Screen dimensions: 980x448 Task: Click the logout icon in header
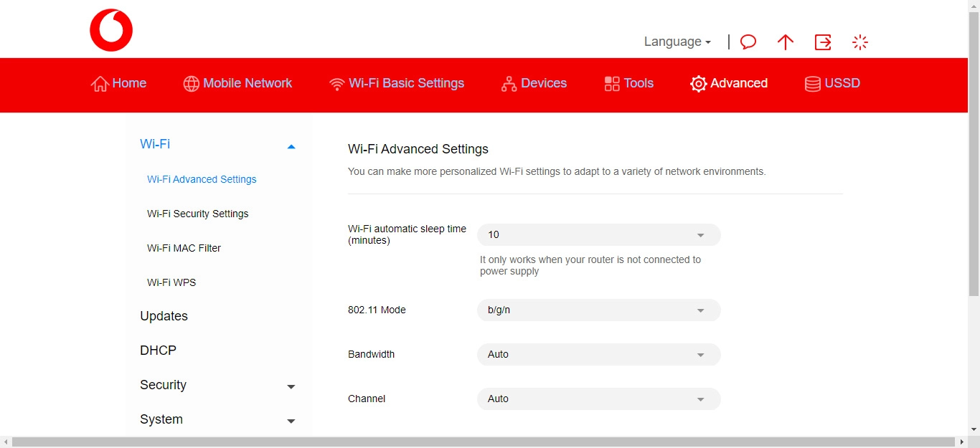click(823, 42)
